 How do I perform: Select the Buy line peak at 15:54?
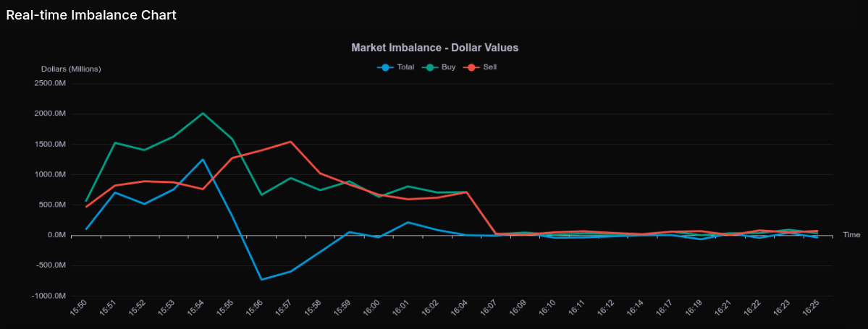click(x=203, y=114)
